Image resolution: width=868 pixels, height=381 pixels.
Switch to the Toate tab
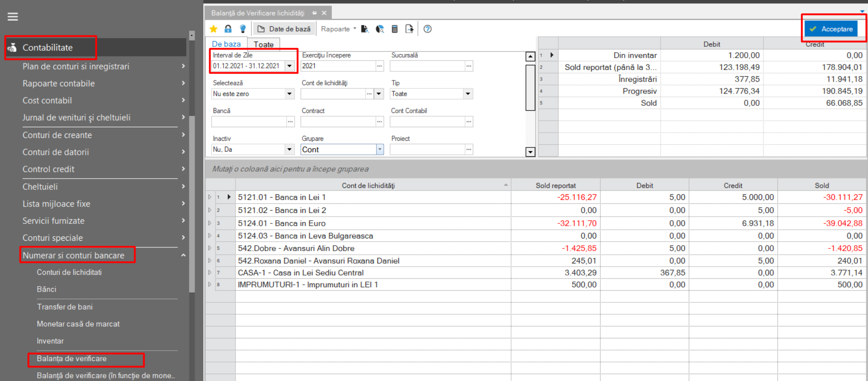264,44
